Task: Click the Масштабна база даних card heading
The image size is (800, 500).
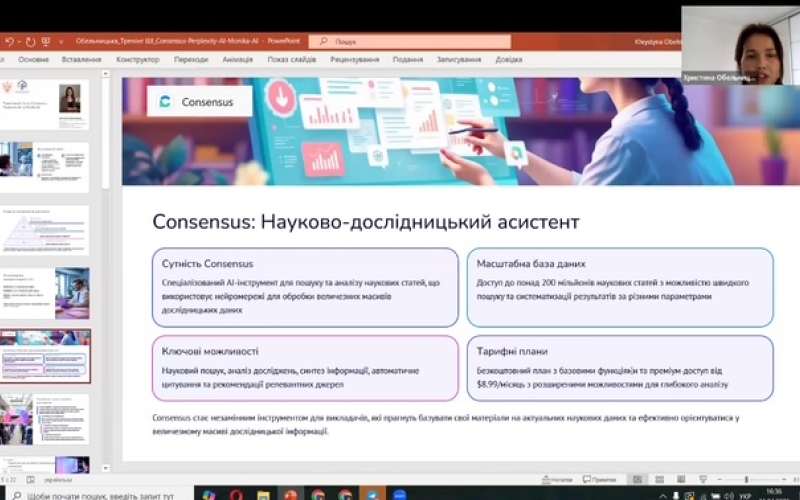Action: click(x=531, y=264)
